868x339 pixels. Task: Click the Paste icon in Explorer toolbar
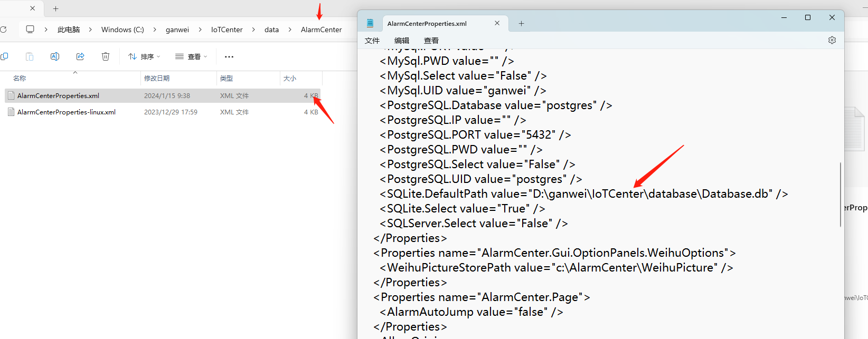pos(30,56)
